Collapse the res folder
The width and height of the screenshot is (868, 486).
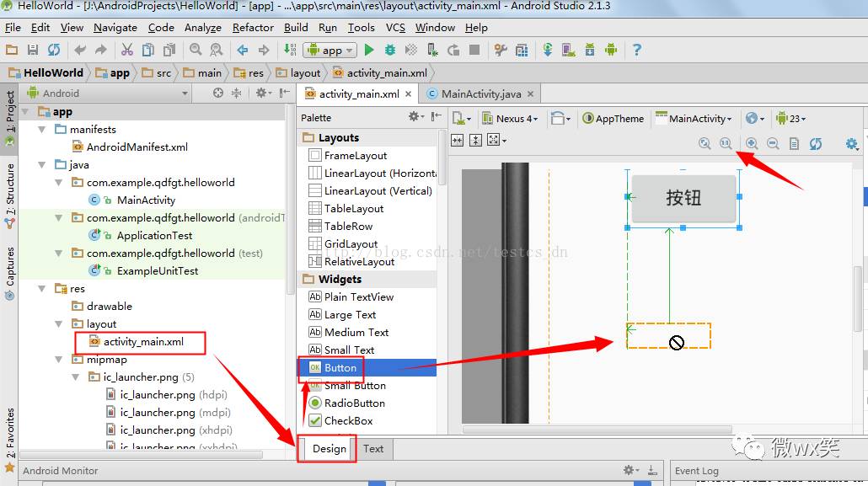coord(41,289)
